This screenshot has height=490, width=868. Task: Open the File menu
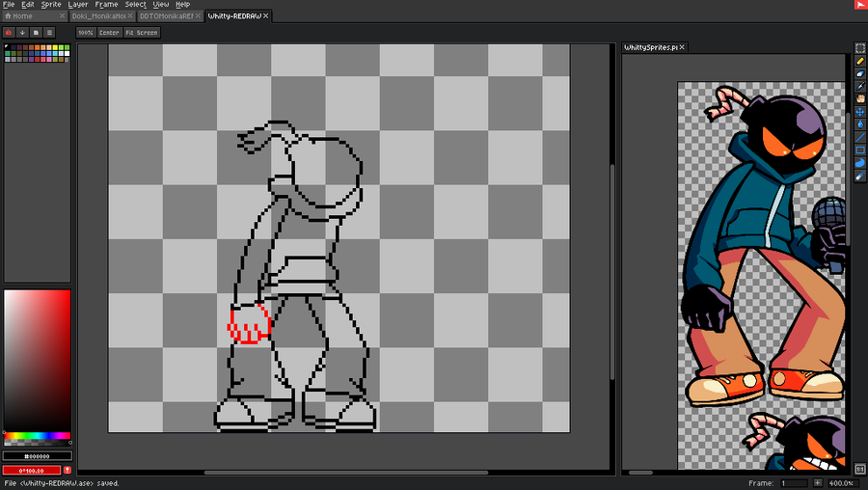pos(9,5)
